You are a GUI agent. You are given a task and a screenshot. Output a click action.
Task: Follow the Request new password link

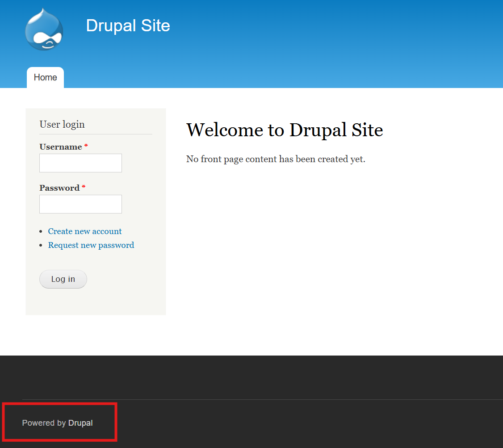coord(91,245)
